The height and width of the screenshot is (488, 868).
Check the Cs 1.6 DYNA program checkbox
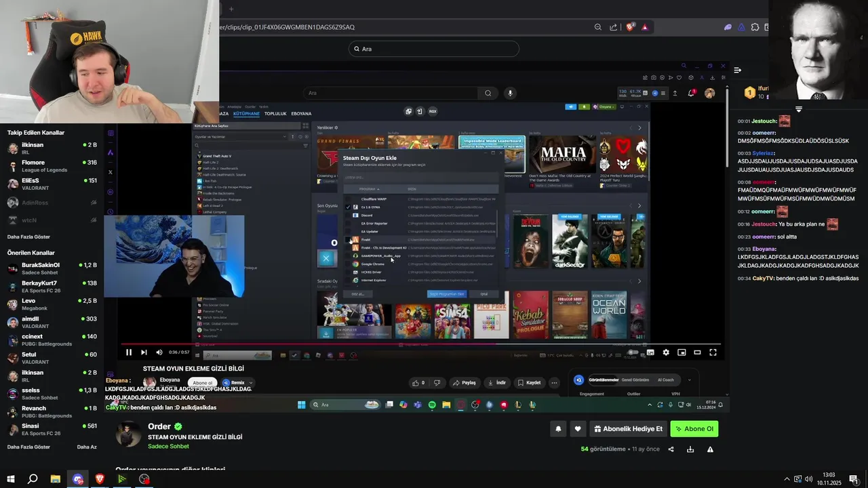pyautogui.click(x=348, y=207)
